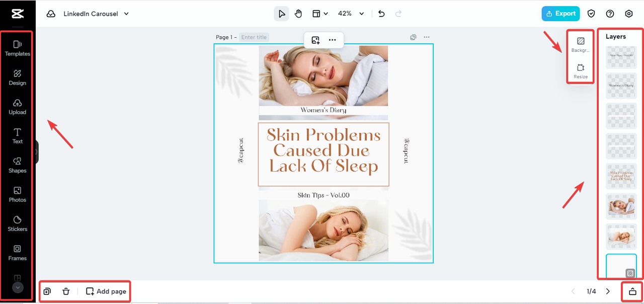The height and width of the screenshot is (304, 644).
Task: Open the help question mark icon
Action: pos(610,14)
